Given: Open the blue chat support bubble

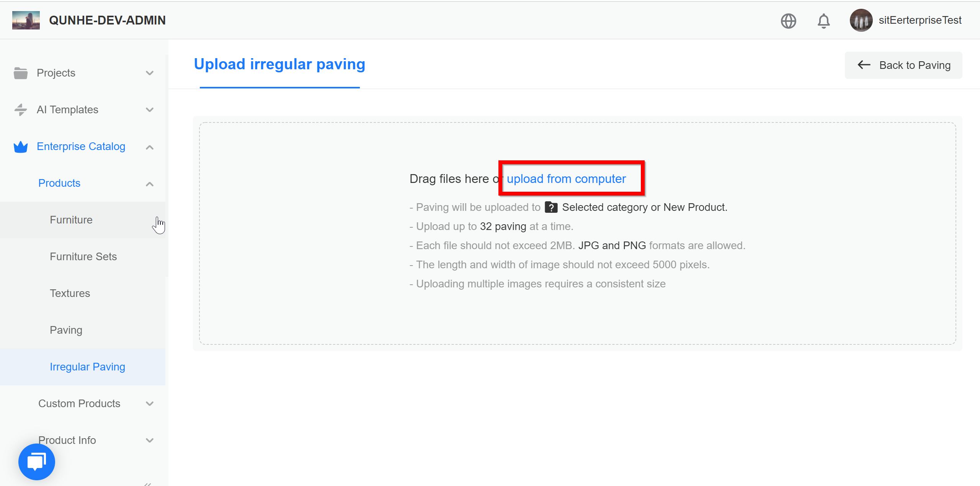Looking at the screenshot, I should click(x=37, y=462).
